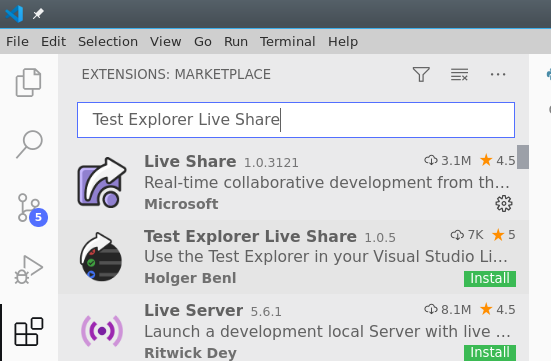Click the VS Code logo in title bar

coord(14,14)
